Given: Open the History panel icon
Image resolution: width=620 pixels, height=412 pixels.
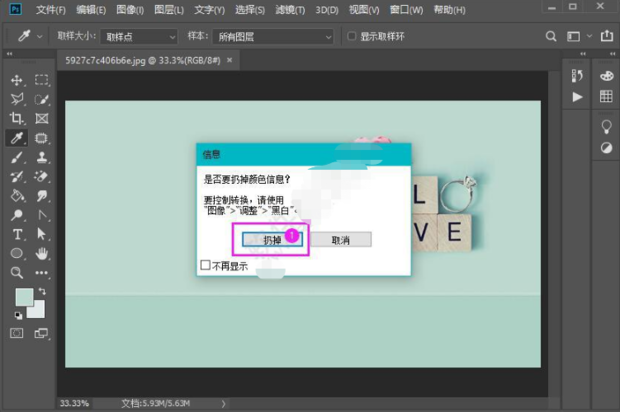Looking at the screenshot, I should pyautogui.click(x=577, y=76).
